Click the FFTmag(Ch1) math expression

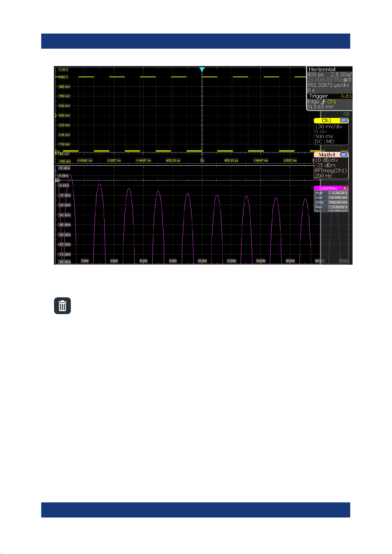331,171
